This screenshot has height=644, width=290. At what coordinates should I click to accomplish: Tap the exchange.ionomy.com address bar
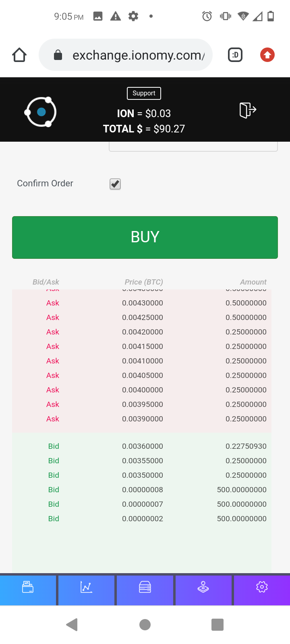point(138,55)
